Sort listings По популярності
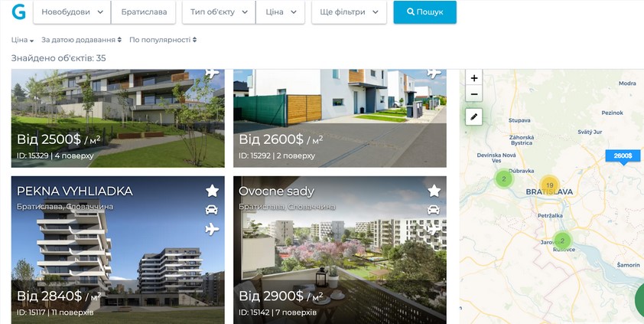Image resolution: width=644 pixels, height=324 pixels. pos(163,40)
